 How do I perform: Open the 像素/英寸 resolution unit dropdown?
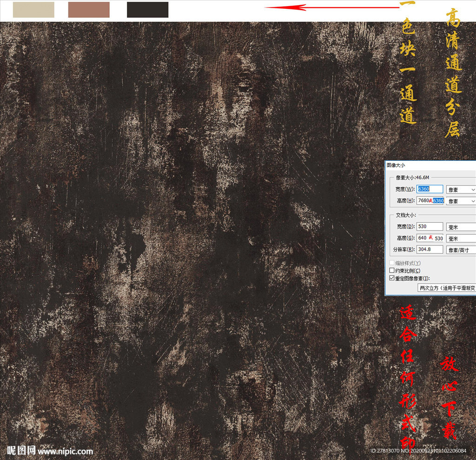(461, 250)
